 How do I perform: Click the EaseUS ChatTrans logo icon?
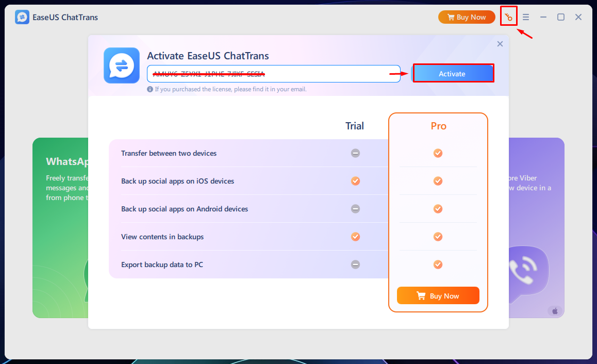(22, 17)
